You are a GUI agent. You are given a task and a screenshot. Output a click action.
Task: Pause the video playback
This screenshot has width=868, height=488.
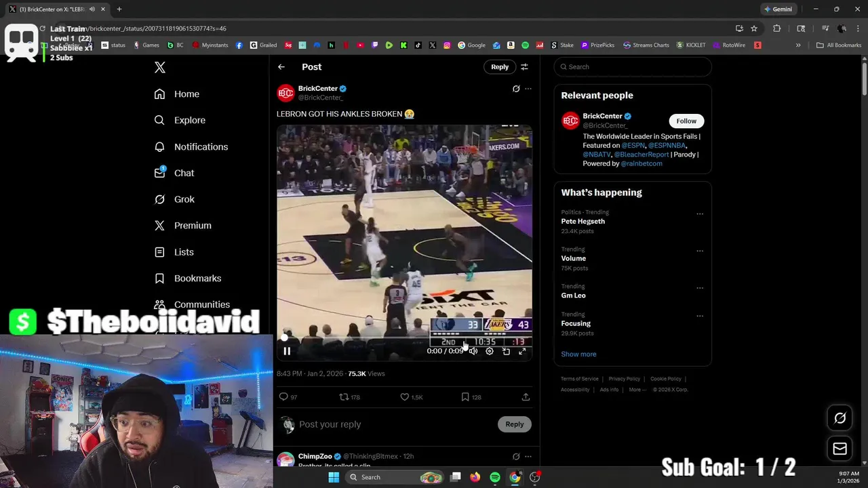coord(287,351)
